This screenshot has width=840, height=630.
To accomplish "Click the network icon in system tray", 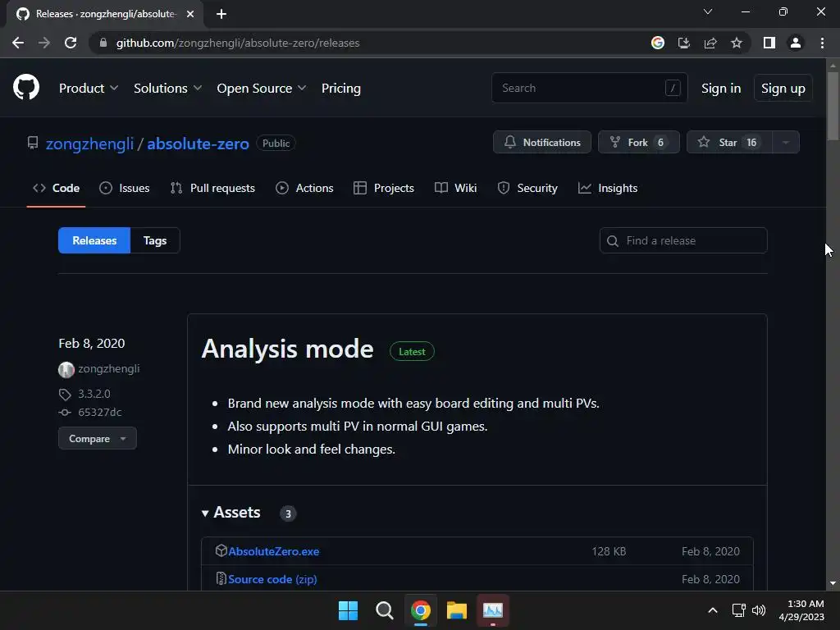I will pyautogui.click(x=739, y=610).
